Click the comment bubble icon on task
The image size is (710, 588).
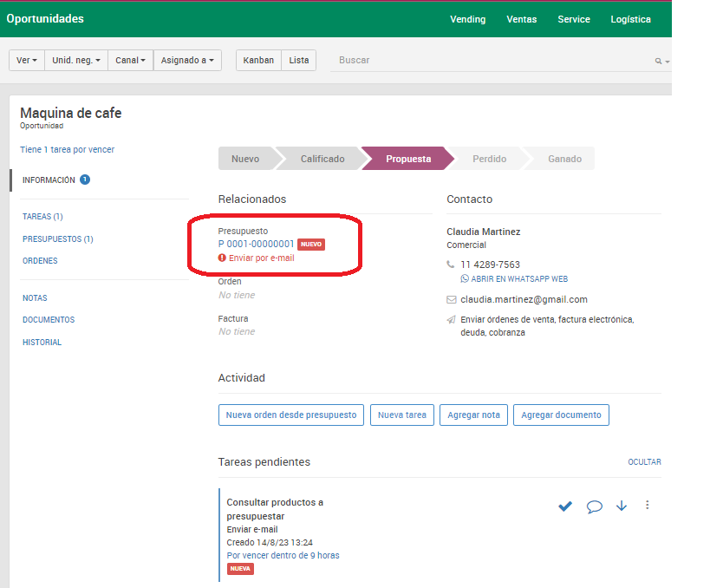coord(594,506)
